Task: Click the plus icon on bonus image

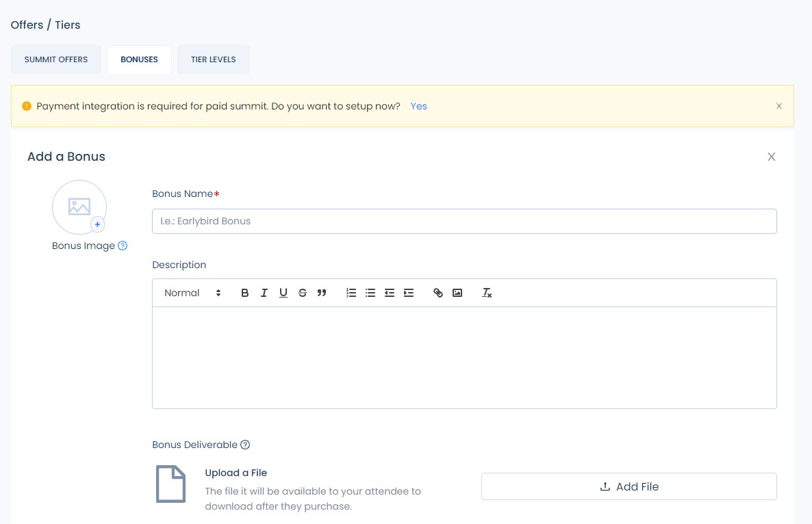Action: 97,224
